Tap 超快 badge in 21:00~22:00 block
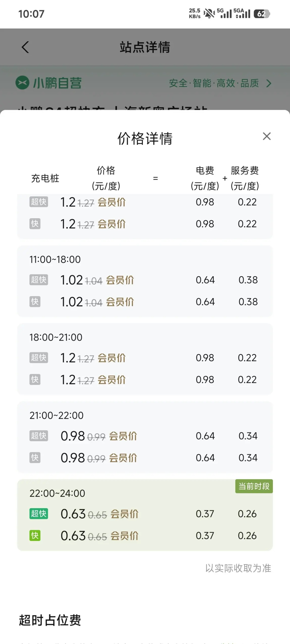290x644 pixels. (39, 436)
